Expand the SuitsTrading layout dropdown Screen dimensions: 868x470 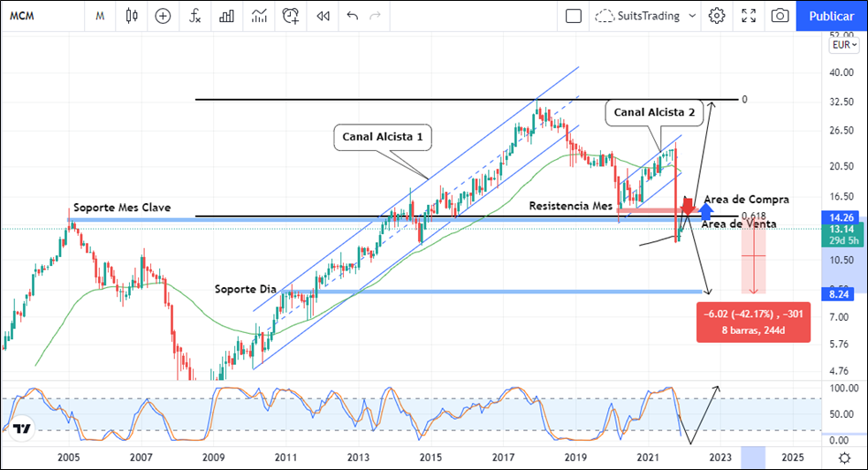pyautogui.click(x=689, y=16)
